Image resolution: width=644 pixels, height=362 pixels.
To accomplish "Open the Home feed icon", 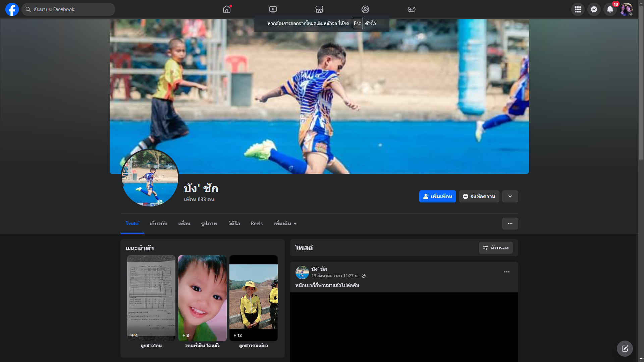I will pyautogui.click(x=227, y=9).
